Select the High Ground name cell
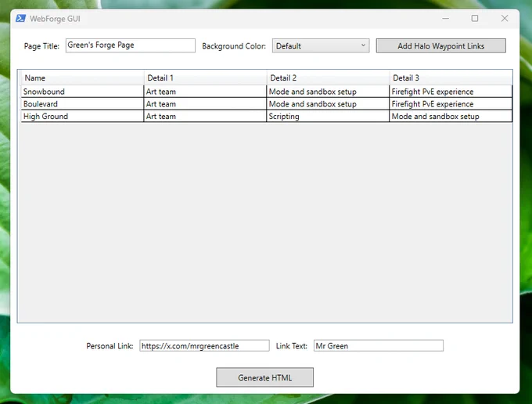 [82, 116]
